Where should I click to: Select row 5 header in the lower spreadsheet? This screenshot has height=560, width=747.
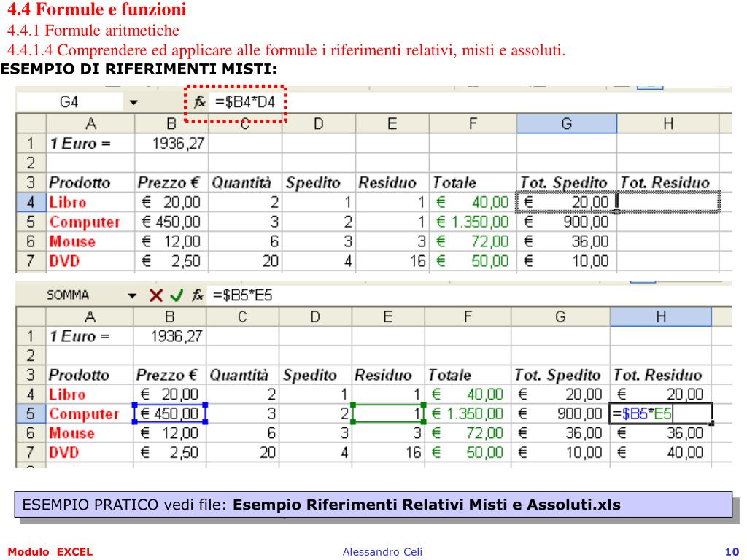click(31, 413)
